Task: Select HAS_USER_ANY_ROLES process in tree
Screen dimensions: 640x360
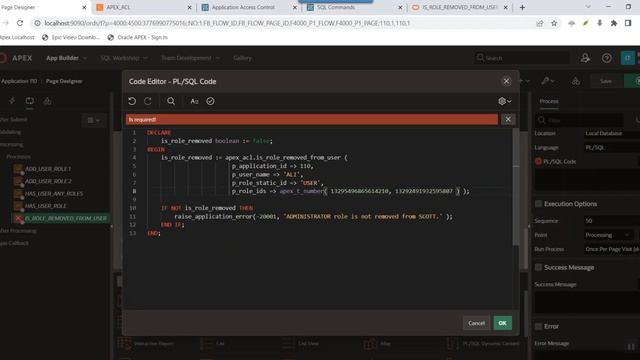Action: pos(54,193)
